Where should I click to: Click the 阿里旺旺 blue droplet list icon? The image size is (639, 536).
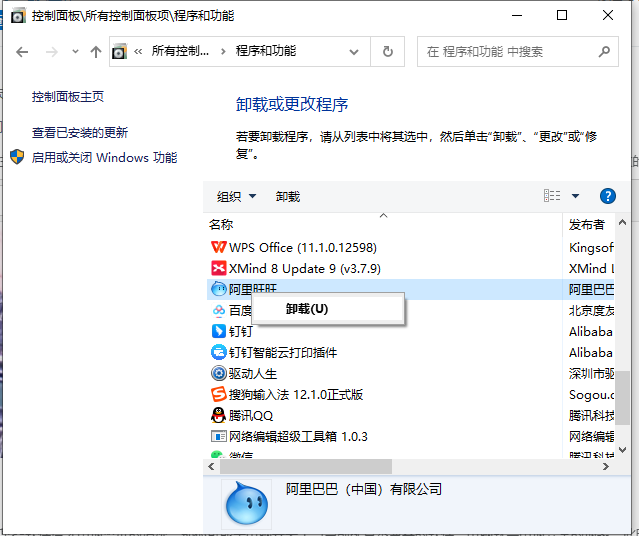tap(218, 289)
